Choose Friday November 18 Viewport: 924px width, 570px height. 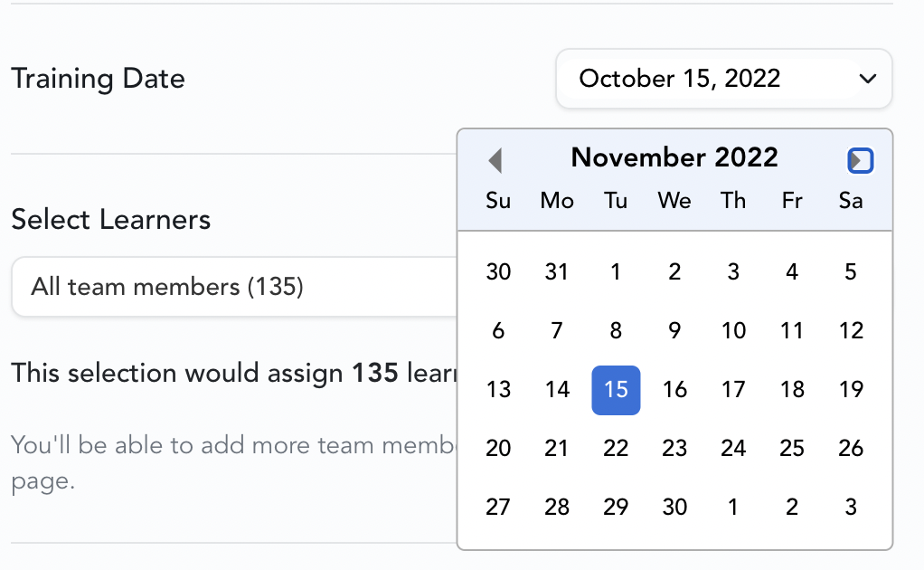(x=792, y=390)
